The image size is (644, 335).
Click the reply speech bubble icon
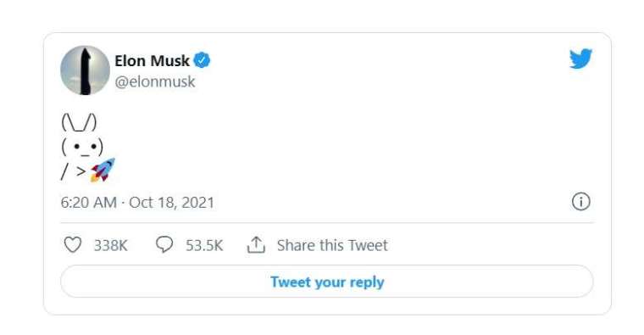[x=164, y=244]
